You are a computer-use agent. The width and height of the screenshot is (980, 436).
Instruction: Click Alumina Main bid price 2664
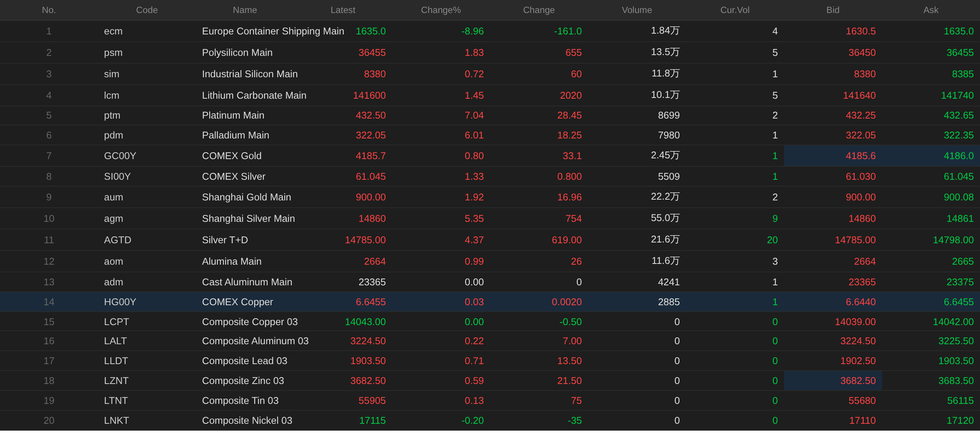(865, 261)
